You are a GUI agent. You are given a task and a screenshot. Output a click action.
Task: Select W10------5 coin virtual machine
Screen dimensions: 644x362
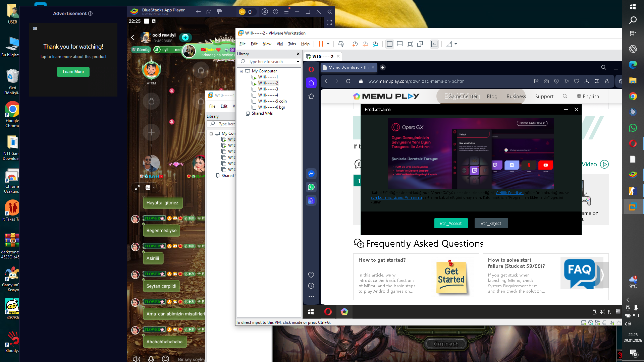[272, 101]
